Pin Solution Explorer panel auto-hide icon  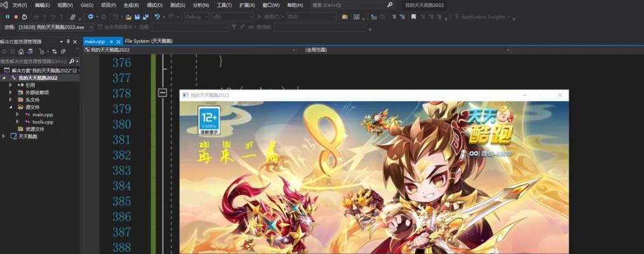68,41
